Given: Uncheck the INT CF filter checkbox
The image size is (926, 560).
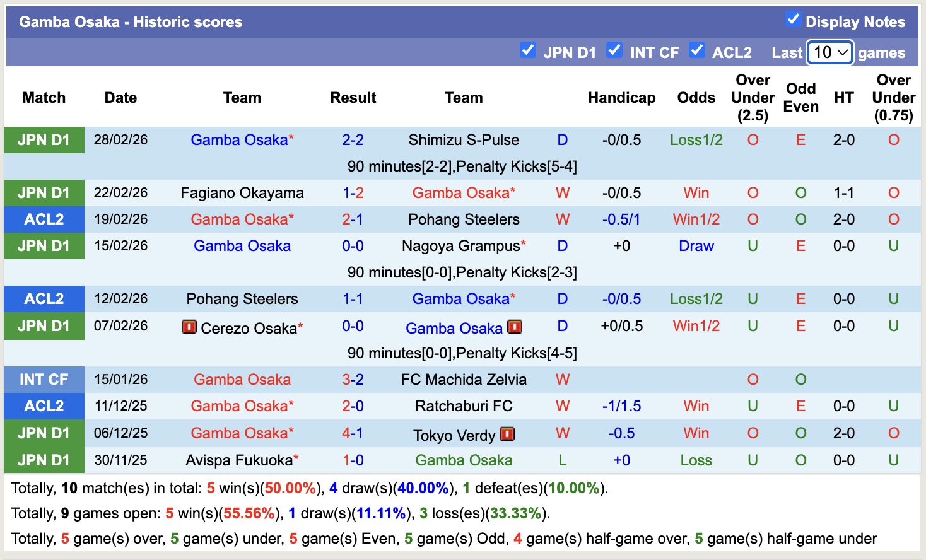Looking at the screenshot, I should coord(614,50).
